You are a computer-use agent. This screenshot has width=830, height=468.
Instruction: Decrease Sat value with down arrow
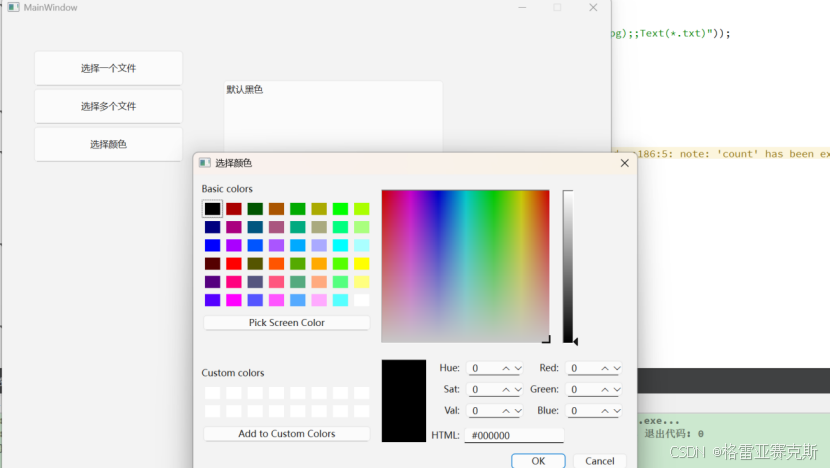pos(518,389)
